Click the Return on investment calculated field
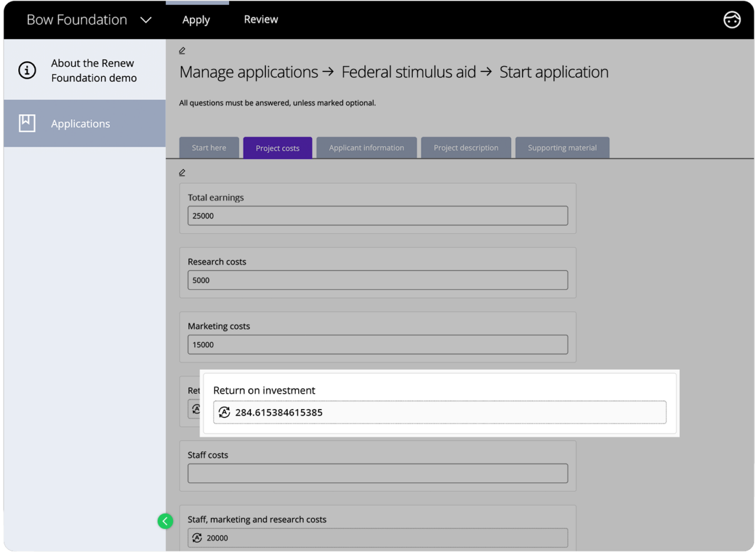 coord(440,412)
